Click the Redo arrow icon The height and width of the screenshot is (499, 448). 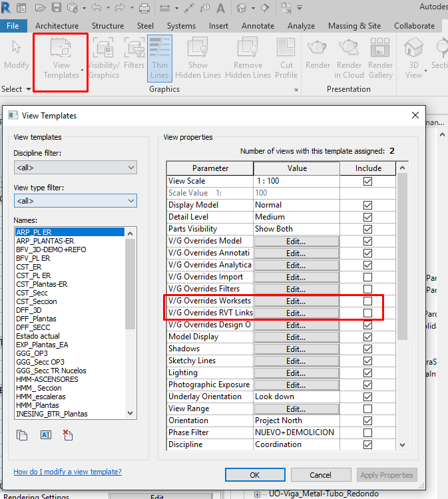tap(120, 7)
